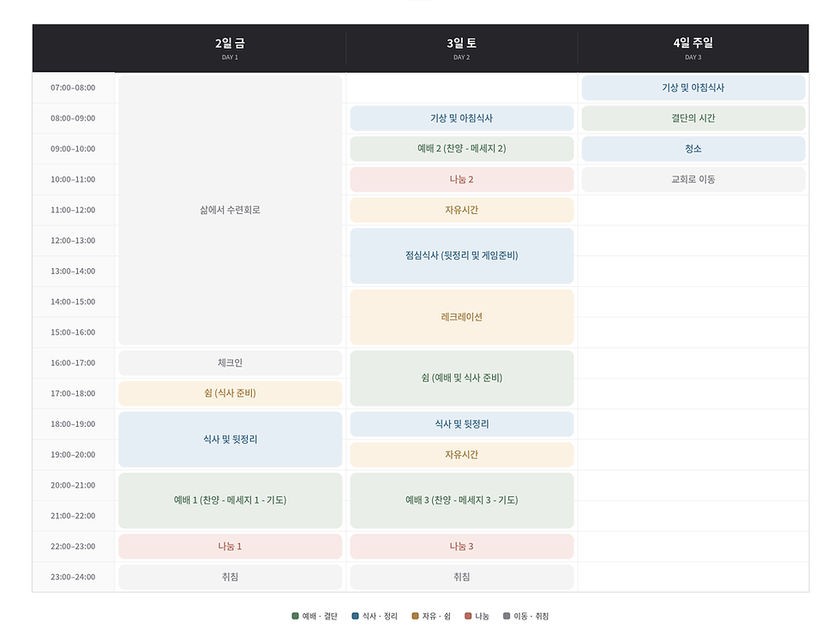Select the 17:00–18:00 time label

coord(73,393)
